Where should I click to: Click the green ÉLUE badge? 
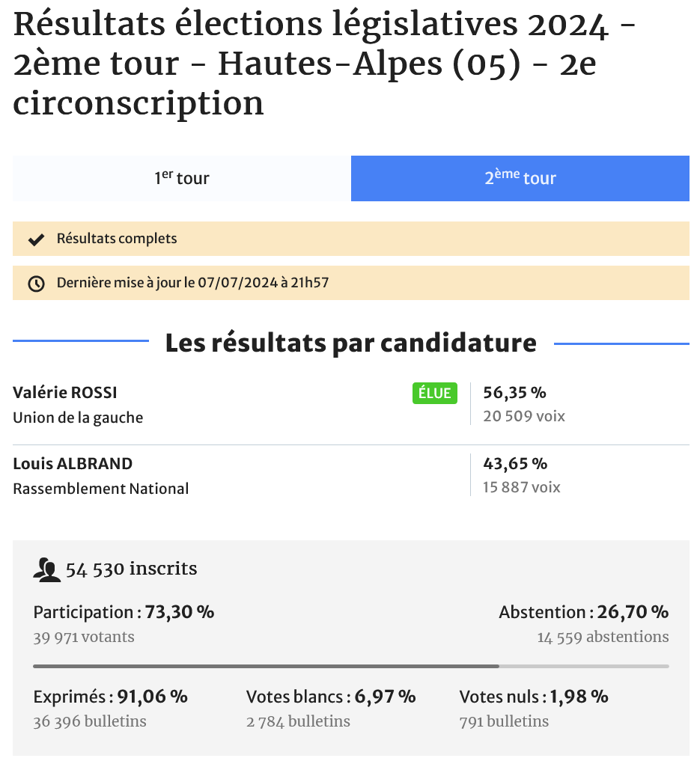click(434, 393)
